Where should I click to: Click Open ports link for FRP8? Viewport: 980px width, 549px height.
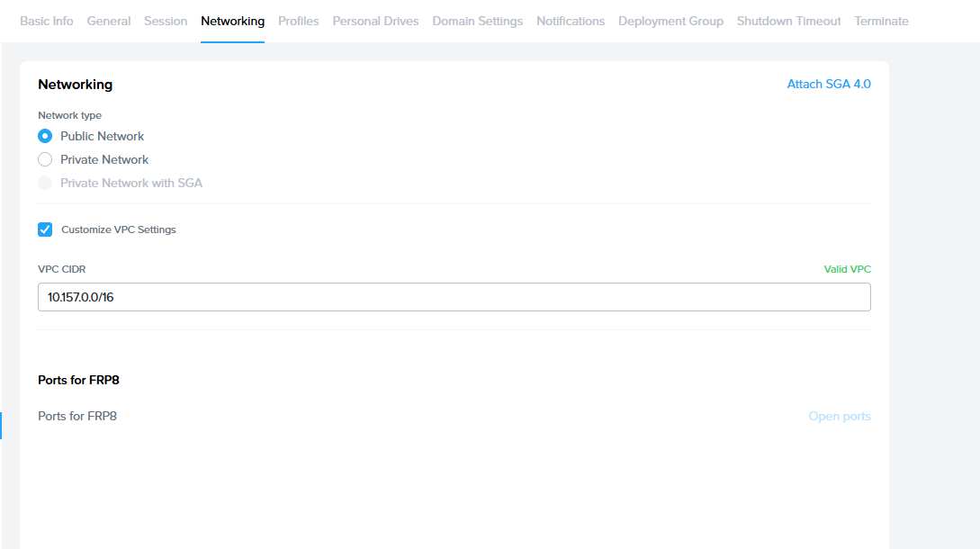(839, 416)
